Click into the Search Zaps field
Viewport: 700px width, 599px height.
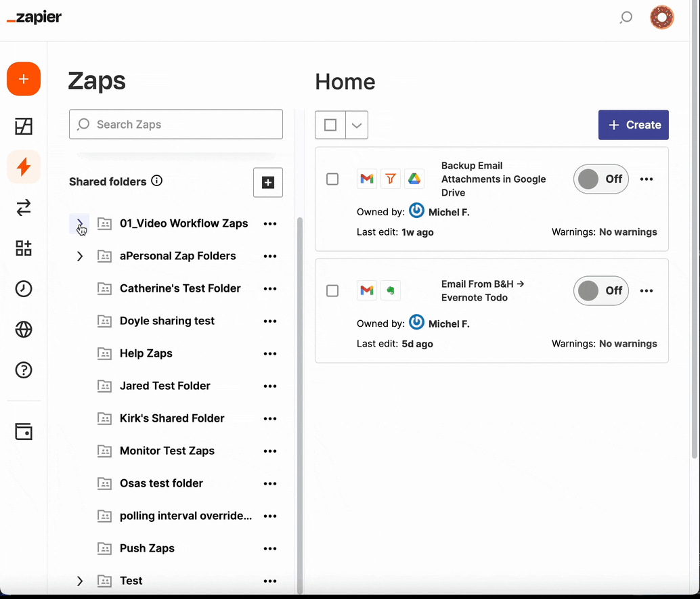176,124
